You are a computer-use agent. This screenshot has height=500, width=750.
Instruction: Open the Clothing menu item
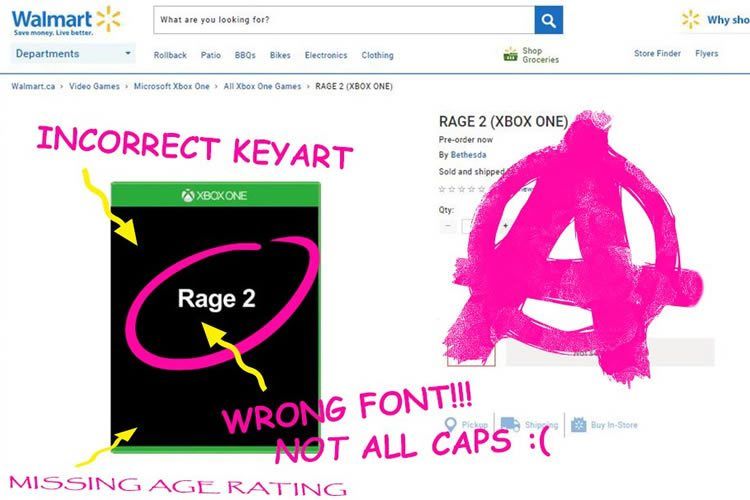pos(377,55)
